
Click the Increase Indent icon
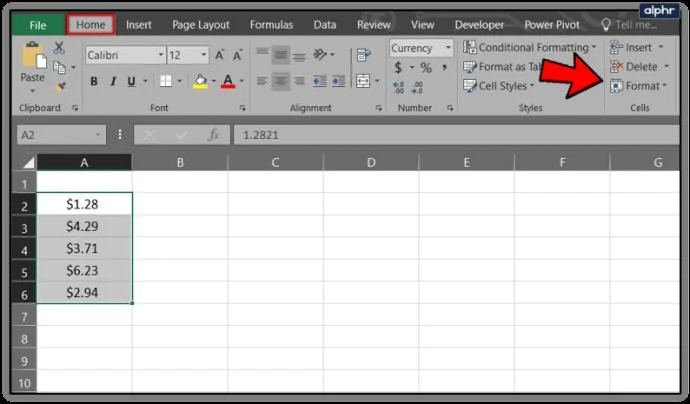338,81
